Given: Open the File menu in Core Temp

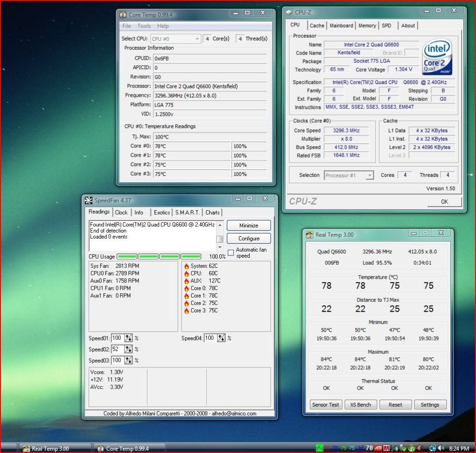Looking at the screenshot, I should (126, 26).
